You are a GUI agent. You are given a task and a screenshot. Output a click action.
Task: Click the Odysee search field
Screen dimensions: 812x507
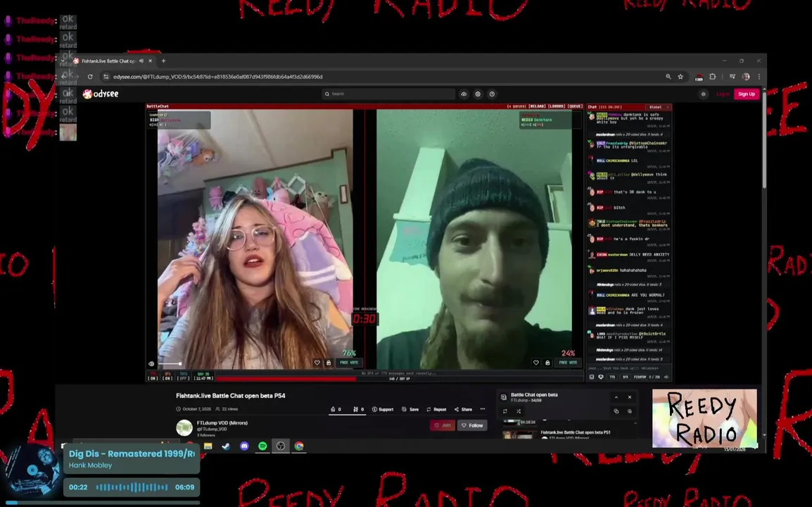tap(388, 94)
